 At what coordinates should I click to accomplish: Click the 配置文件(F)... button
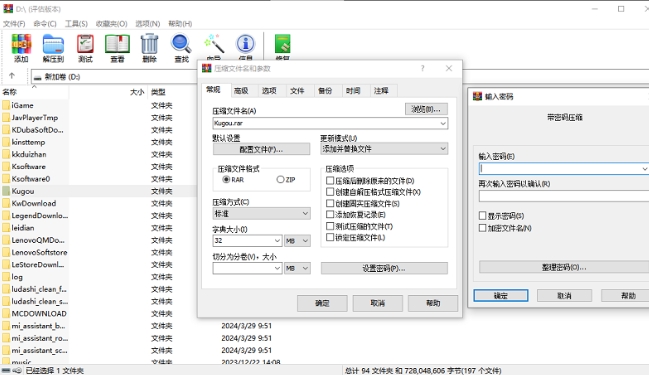click(x=261, y=149)
